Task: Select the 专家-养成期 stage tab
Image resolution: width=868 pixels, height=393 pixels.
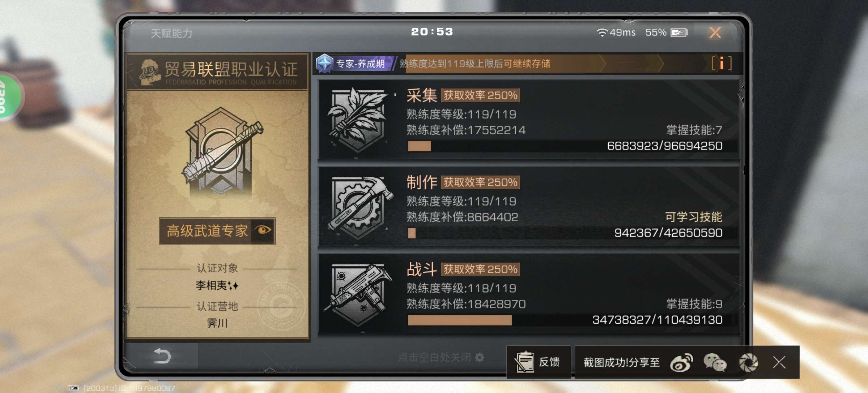Action: pos(354,64)
